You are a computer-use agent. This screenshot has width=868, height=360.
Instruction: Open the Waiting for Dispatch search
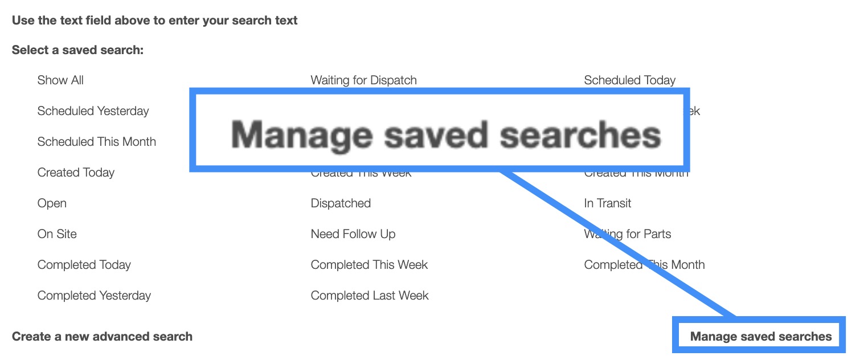click(363, 80)
